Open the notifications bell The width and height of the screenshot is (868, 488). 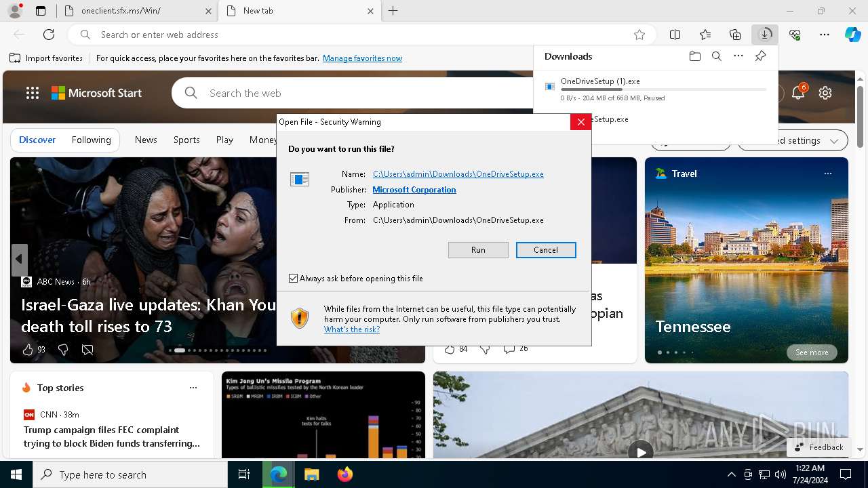coord(798,93)
